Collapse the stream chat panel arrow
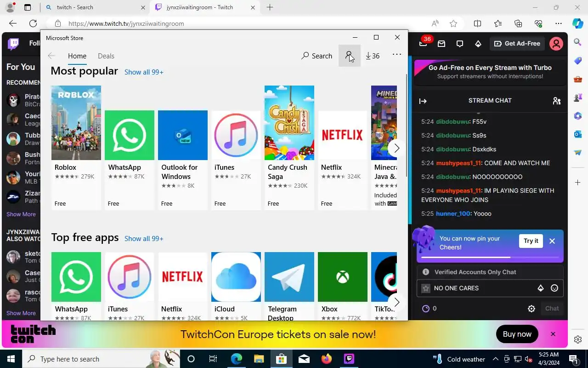 (423, 101)
